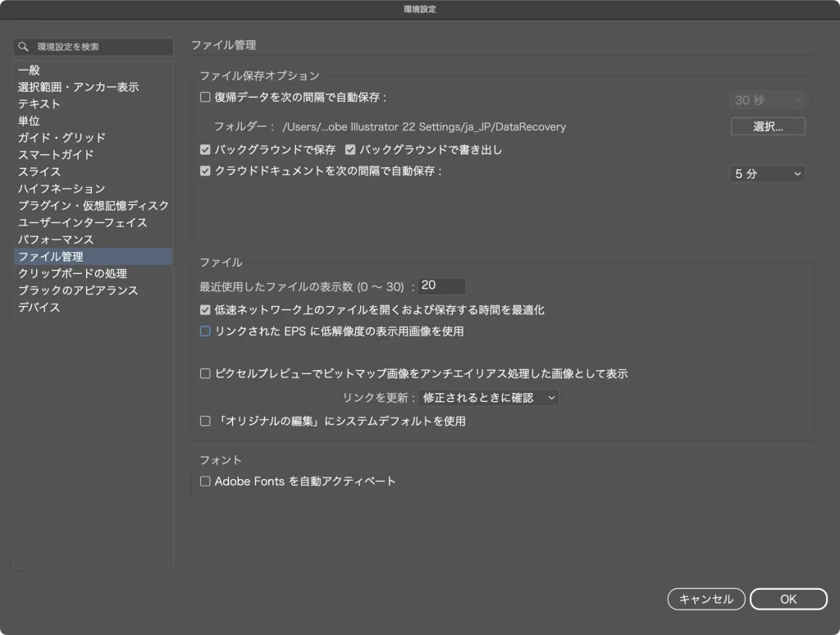Click the 選択... folder button
Screen dimensions: 840x635
pyautogui.click(x=768, y=126)
